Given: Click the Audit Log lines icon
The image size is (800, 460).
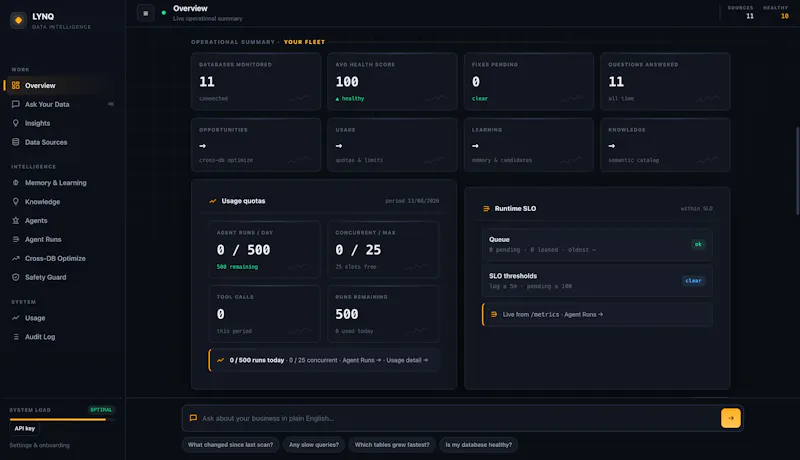Looking at the screenshot, I should (x=16, y=337).
